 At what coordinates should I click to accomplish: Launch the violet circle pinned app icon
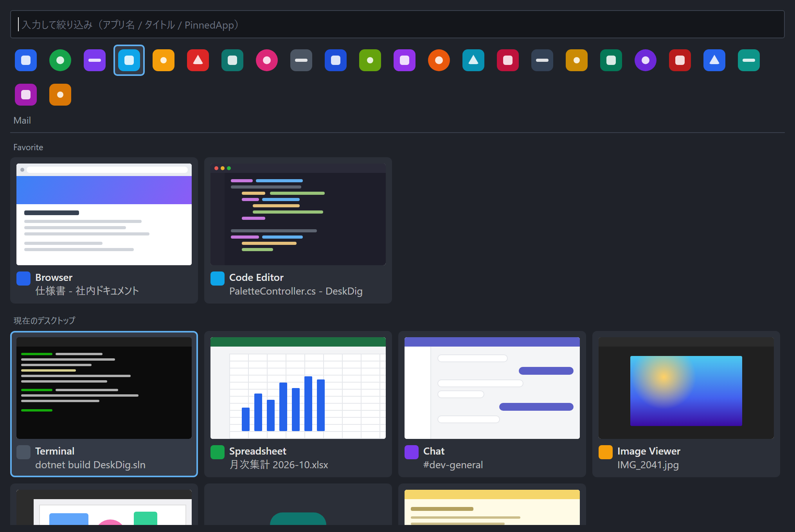tap(646, 60)
